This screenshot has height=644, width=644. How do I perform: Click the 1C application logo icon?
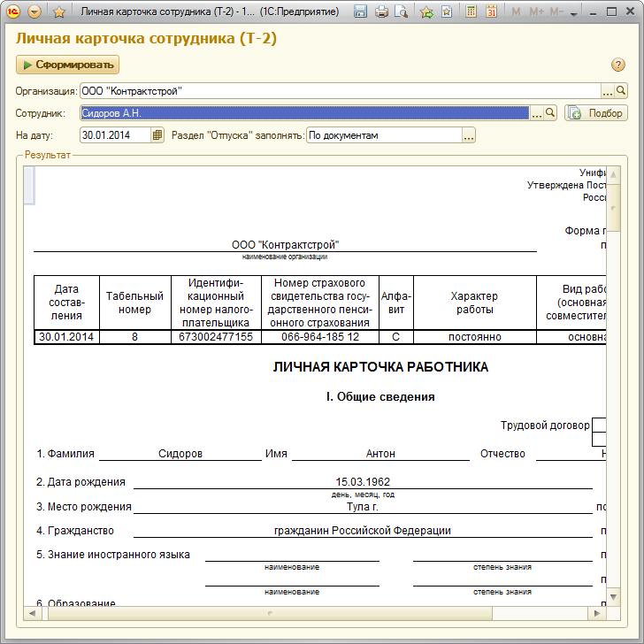click(x=12, y=11)
